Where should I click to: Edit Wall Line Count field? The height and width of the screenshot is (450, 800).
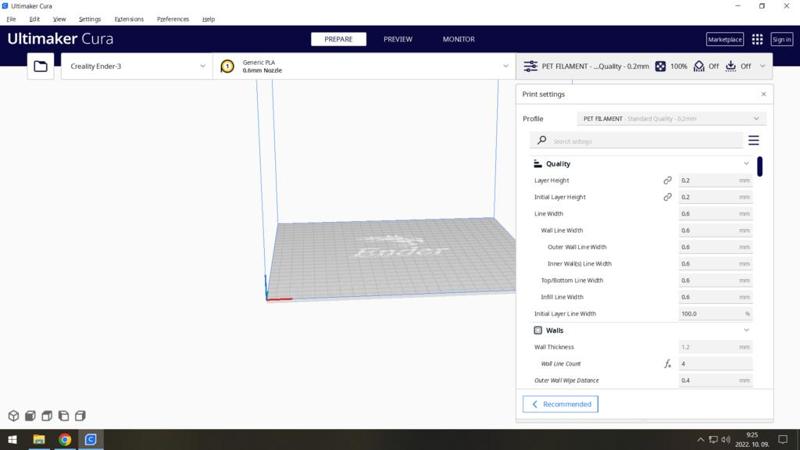point(715,364)
